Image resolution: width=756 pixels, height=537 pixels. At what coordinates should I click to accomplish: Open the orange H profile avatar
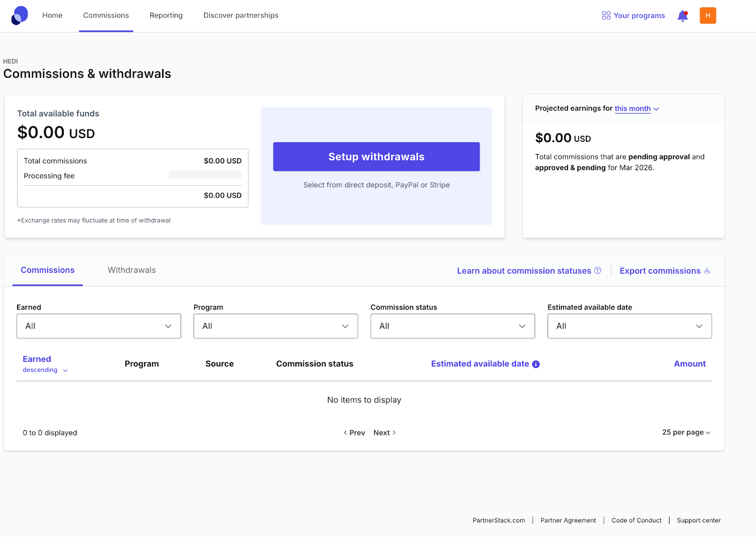click(x=707, y=16)
